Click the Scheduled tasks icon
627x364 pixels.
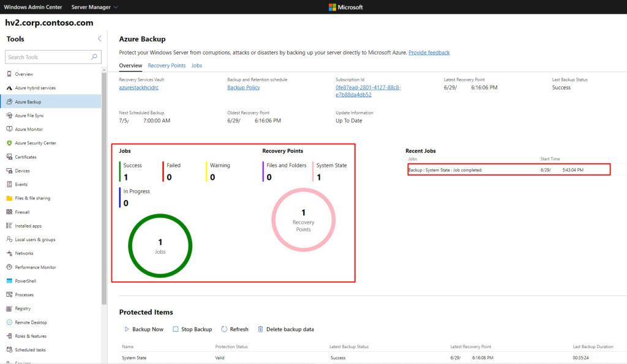coord(9,349)
